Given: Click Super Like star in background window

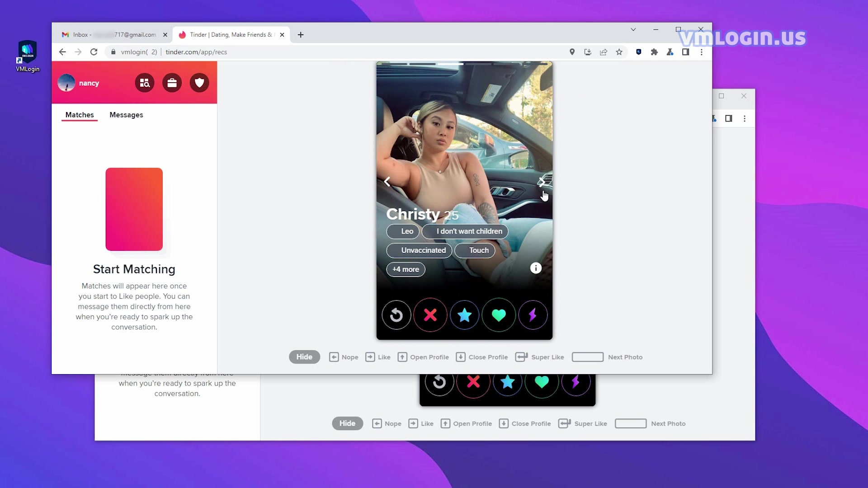Looking at the screenshot, I should point(507,382).
